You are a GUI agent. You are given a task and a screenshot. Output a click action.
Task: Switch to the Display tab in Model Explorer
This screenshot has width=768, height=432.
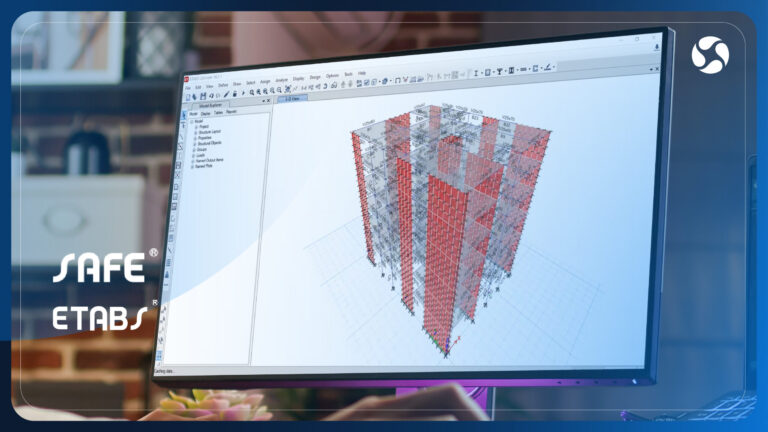click(205, 114)
